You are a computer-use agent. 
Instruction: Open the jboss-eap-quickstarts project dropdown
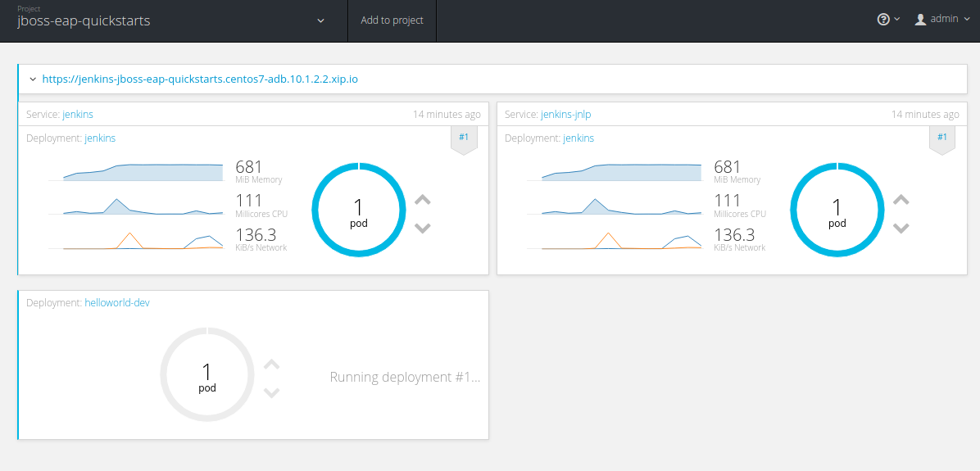click(172, 20)
